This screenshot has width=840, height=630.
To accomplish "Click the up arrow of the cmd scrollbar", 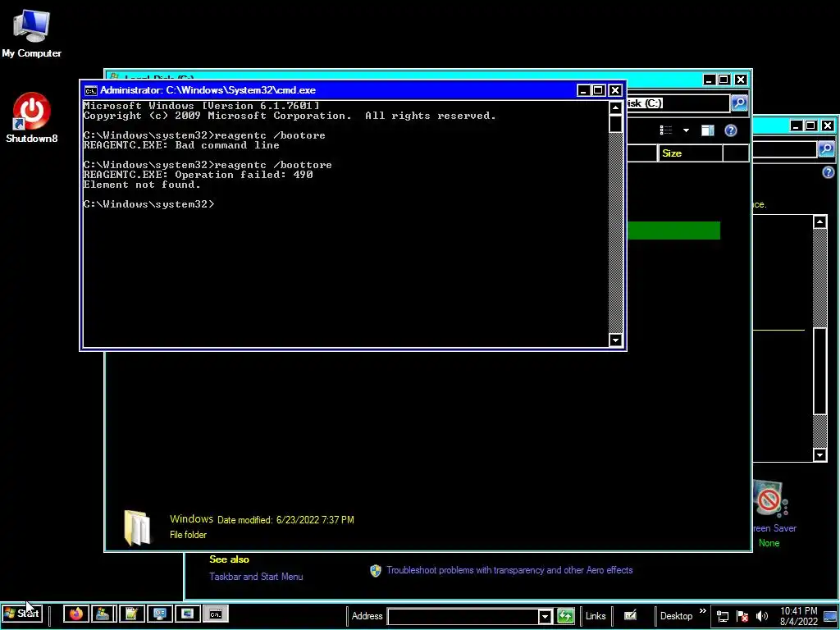I will point(615,107).
